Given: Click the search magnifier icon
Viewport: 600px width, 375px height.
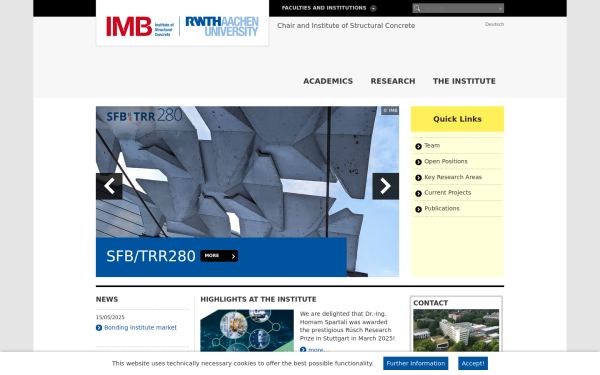Looking at the screenshot, I should click(417, 8).
